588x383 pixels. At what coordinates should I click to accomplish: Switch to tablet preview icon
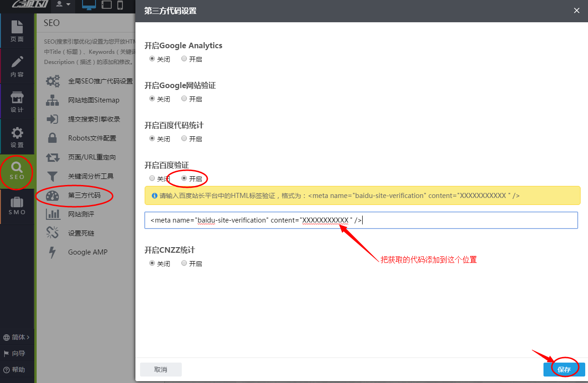pos(107,5)
